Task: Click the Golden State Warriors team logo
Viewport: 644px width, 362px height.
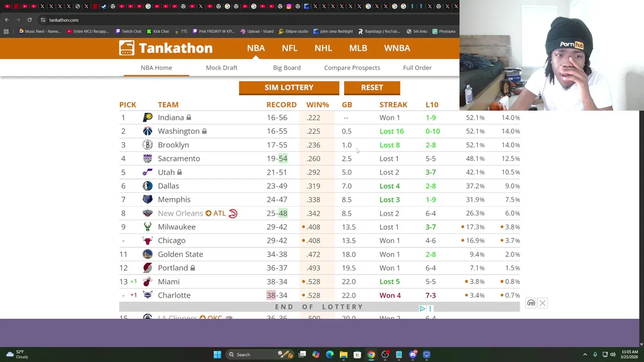Action: point(147,254)
